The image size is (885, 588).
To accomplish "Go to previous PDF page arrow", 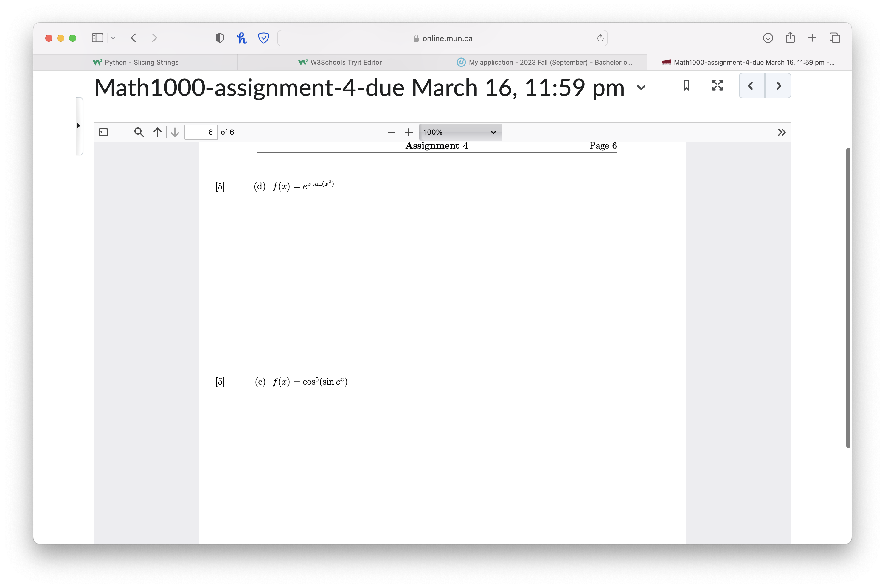I will click(x=158, y=132).
